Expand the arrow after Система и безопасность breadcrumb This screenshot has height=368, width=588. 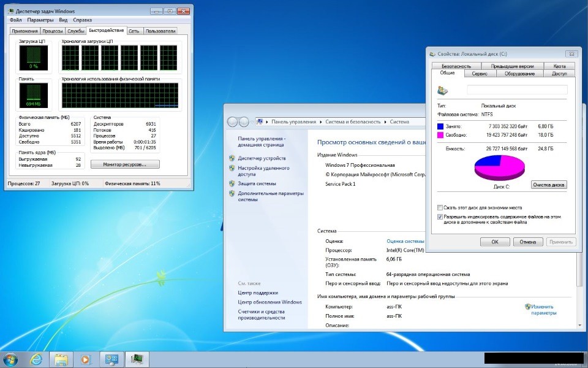pos(385,122)
